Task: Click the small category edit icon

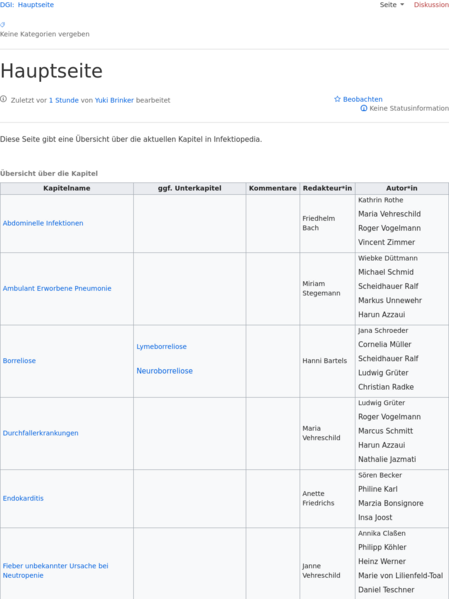Action: pyautogui.click(x=3, y=25)
